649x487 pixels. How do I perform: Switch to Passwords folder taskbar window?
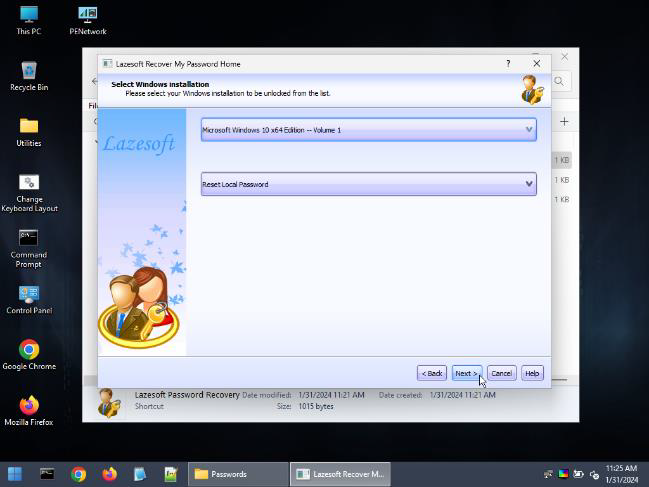[x=238, y=474]
